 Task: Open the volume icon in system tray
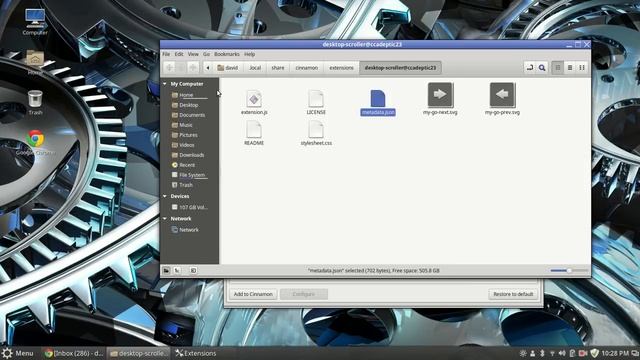point(562,353)
